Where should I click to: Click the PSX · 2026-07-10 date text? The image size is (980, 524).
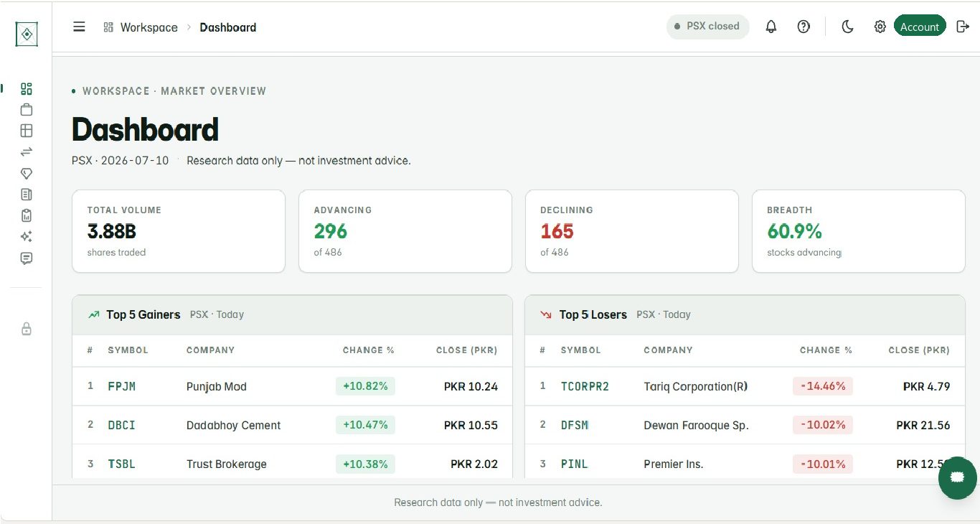pyautogui.click(x=121, y=161)
